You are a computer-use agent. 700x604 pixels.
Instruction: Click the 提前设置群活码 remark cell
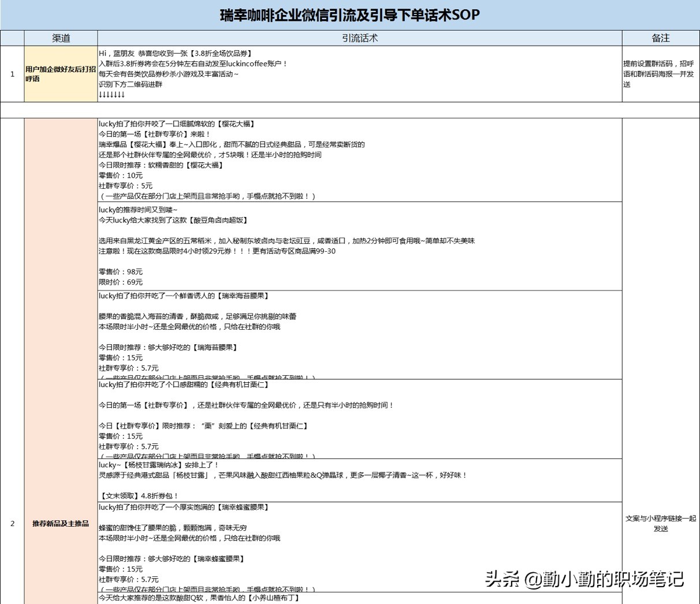tap(660, 74)
